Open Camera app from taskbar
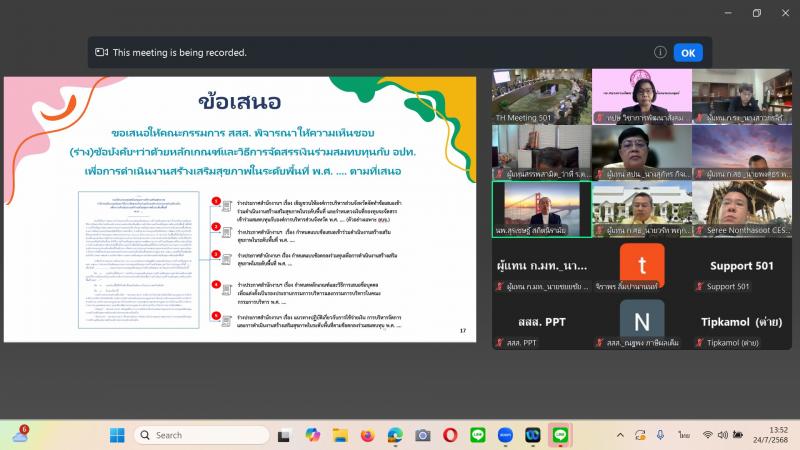The height and width of the screenshot is (450, 800). [x=422, y=435]
